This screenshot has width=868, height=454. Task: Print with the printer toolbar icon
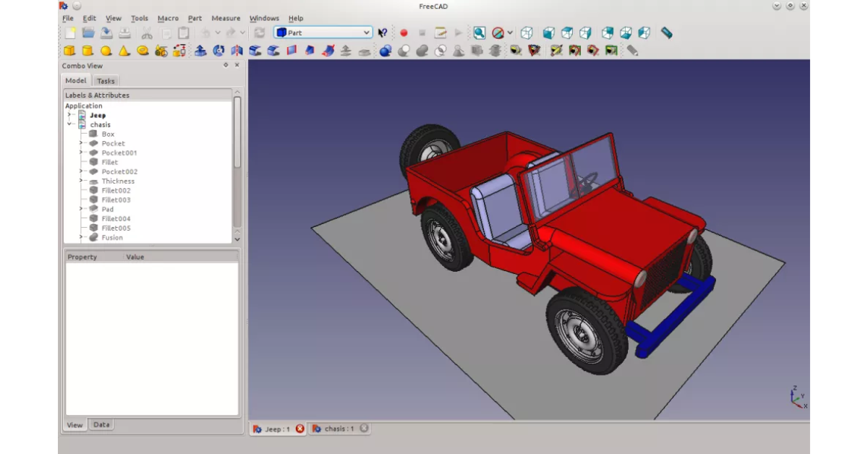(124, 33)
